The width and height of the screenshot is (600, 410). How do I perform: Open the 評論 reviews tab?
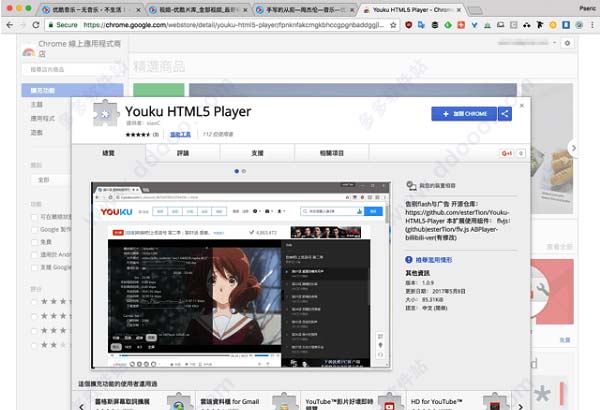(183, 153)
